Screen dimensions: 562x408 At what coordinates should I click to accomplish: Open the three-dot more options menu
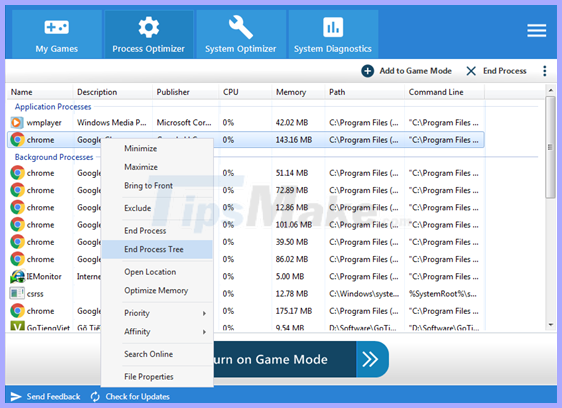(544, 71)
